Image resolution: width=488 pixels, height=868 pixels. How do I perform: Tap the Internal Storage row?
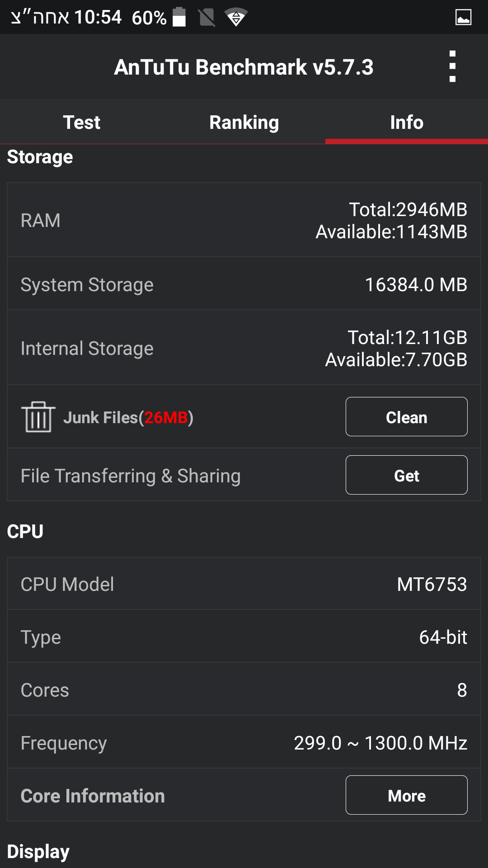(244, 348)
